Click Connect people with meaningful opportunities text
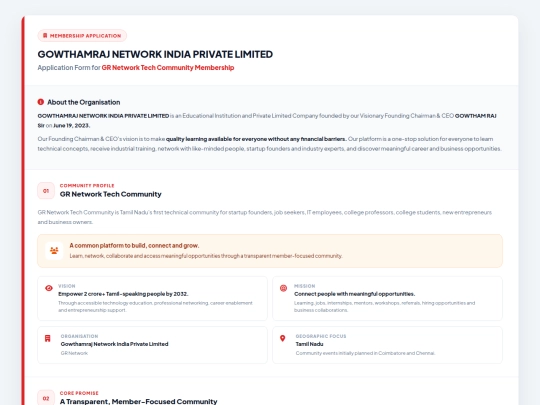 coord(354,294)
